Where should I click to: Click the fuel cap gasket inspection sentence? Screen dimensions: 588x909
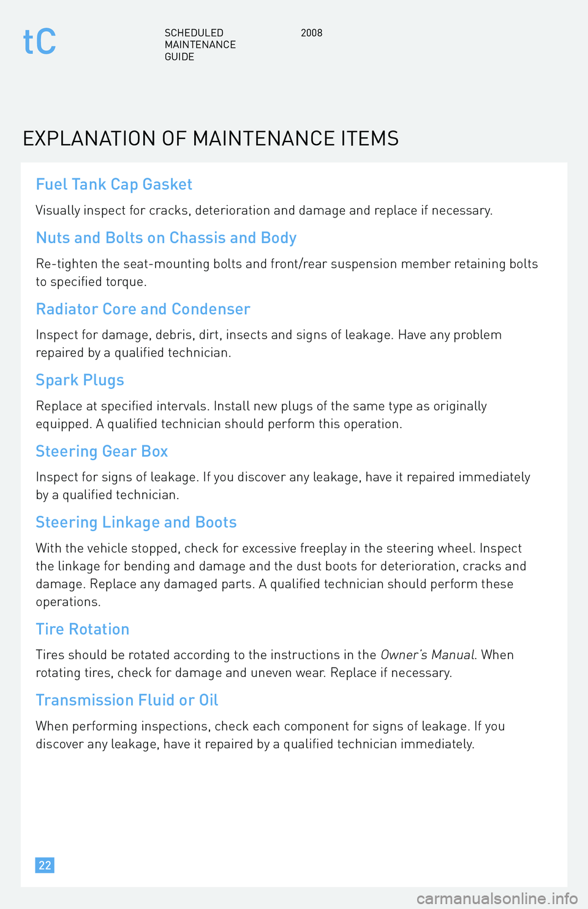pos(264,211)
